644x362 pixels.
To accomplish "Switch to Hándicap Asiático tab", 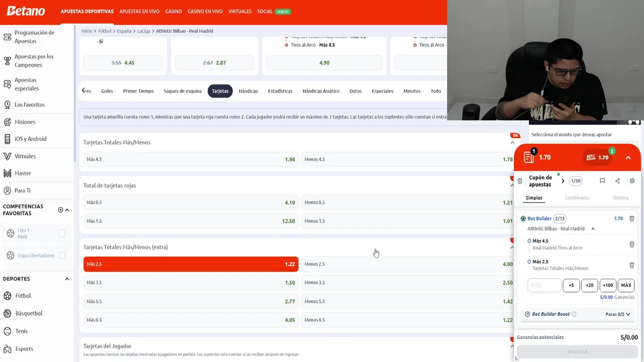I will click(x=321, y=91).
